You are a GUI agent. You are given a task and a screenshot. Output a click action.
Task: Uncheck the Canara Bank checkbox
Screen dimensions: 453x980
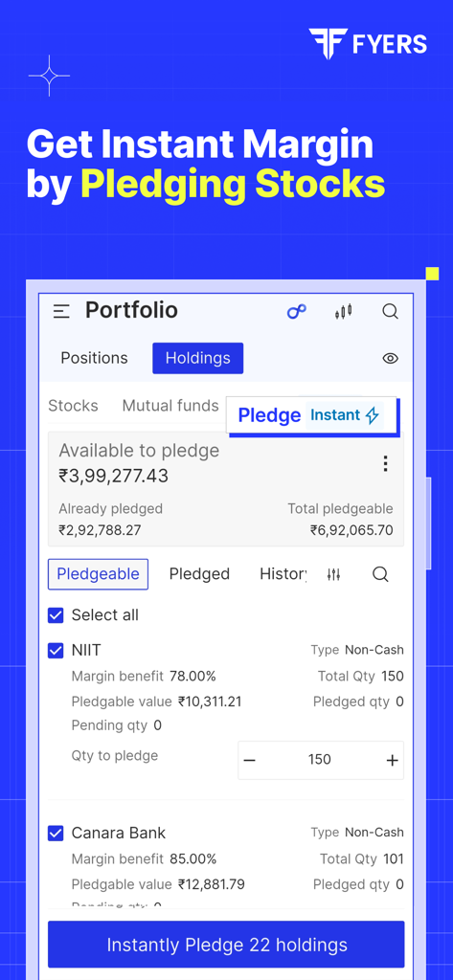(56, 834)
